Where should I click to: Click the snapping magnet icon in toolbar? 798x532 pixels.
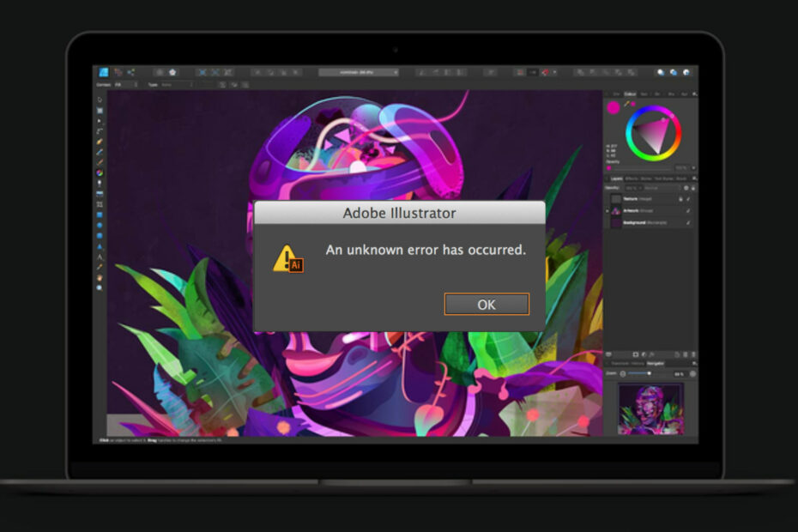pos(546,72)
